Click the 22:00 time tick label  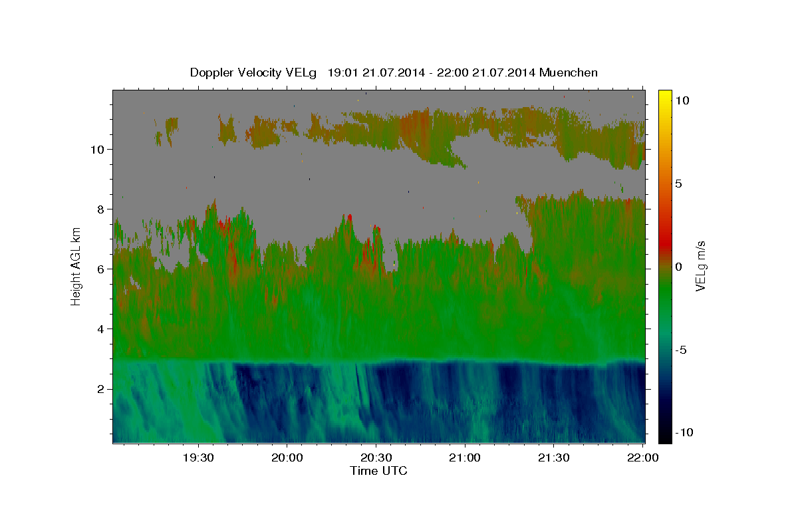pyautogui.click(x=642, y=458)
